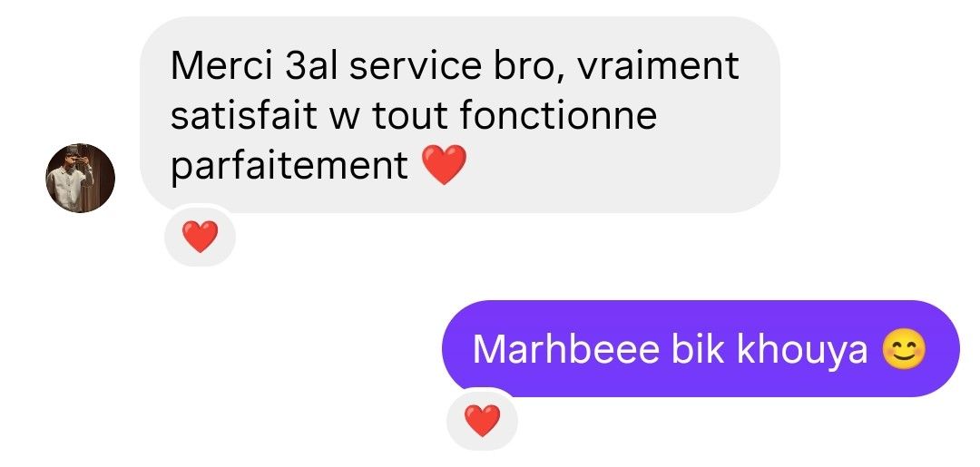Click the word "Marhbeee" in the sent message
The width and height of the screenshot is (980, 467).
click(566, 349)
